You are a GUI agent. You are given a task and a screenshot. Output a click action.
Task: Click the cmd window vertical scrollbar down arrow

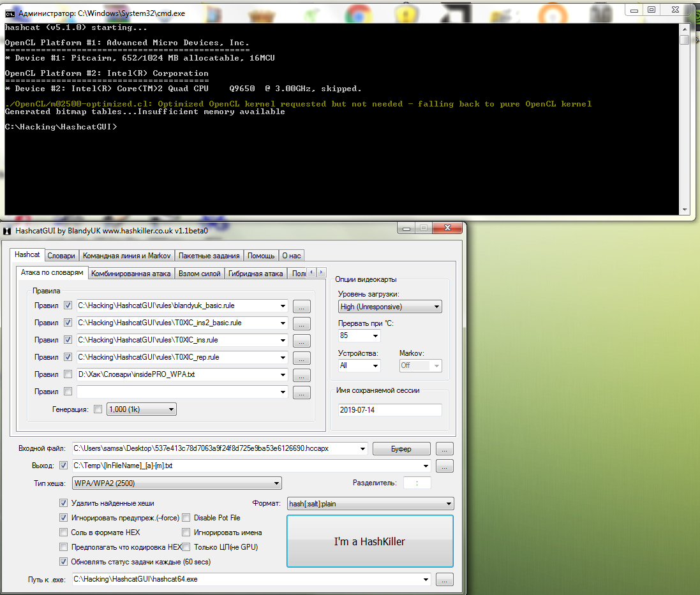click(684, 209)
